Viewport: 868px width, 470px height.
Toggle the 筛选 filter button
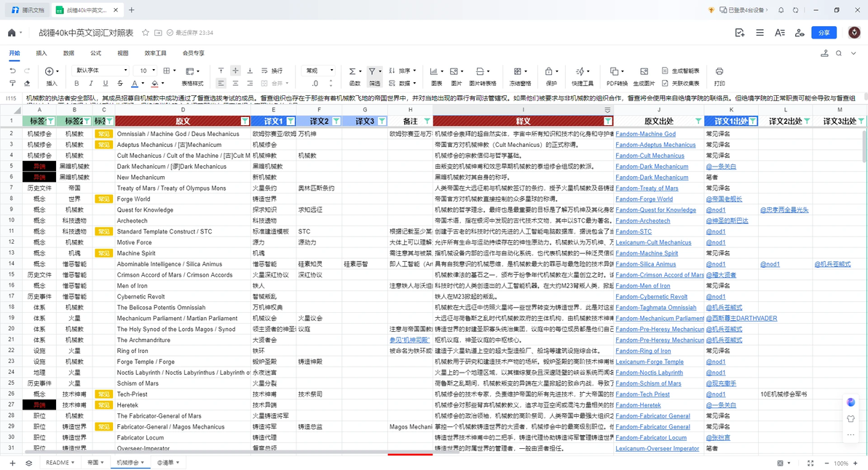pos(375,76)
